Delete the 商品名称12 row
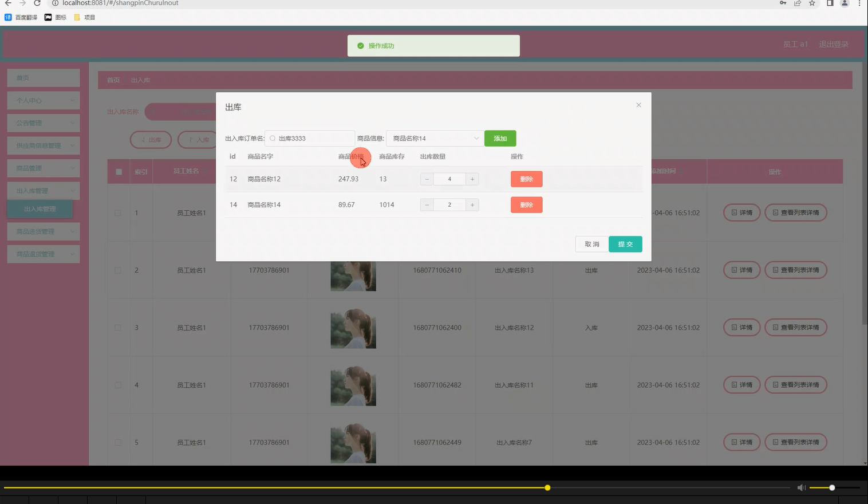 click(x=526, y=179)
